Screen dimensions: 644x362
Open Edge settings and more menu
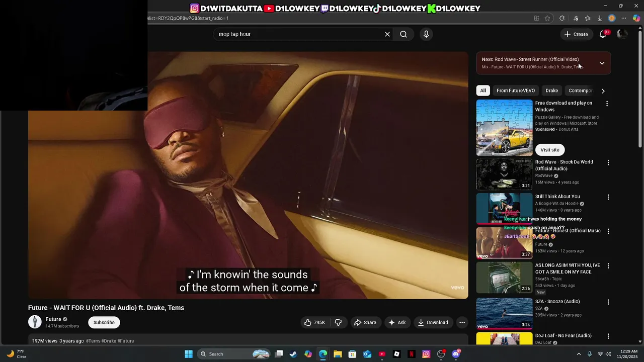point(624,18)
